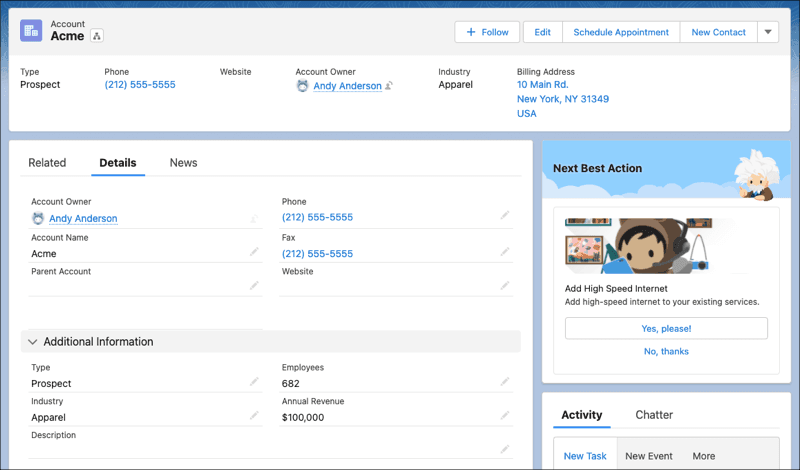
Task: Edit Description field with pencil icon
Action: pyautogui.click(x=505, y=449)
